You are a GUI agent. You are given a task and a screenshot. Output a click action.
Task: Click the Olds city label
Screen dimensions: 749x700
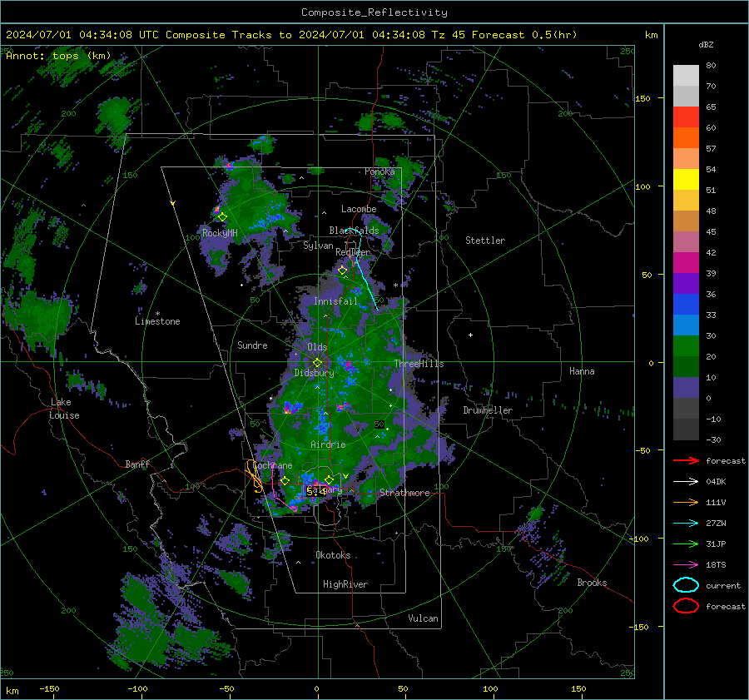pyautogui.click(x=317, y=347)
